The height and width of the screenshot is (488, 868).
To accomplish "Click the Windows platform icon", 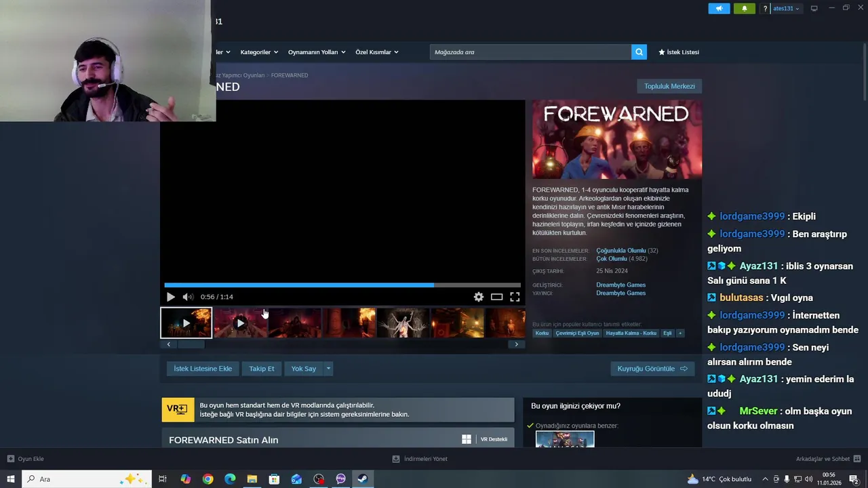I will click(x=467, y=439).
